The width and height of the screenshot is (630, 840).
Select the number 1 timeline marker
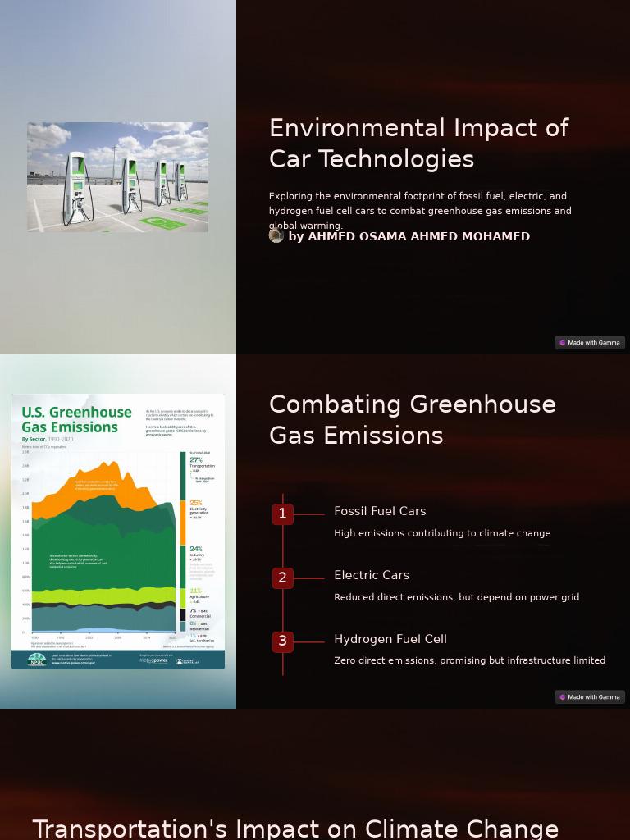coord(283,514)
